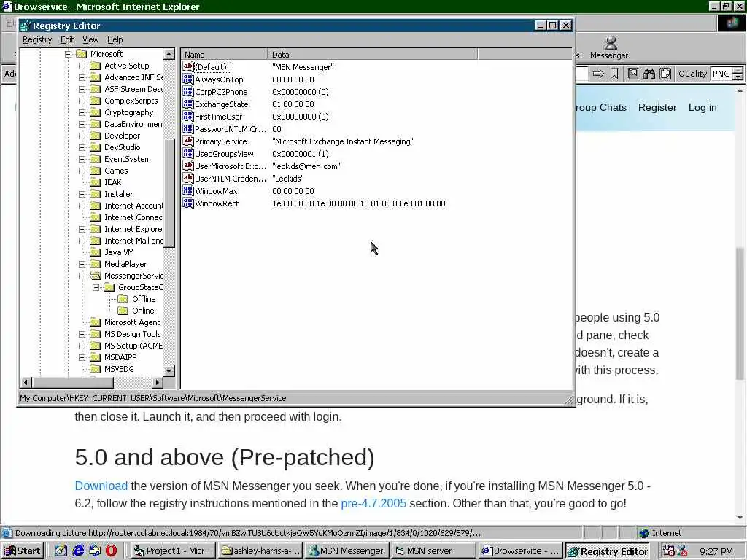
Task: Select the UsedGroupsView value
Action: (225, 153)
